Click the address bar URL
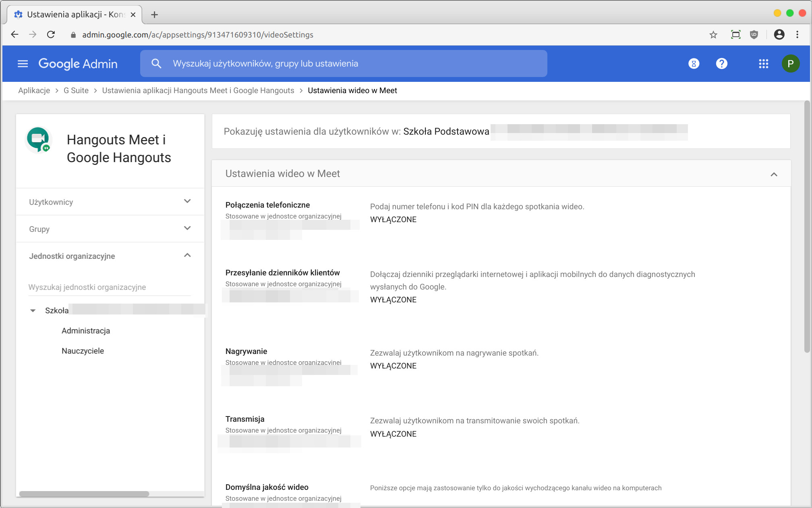This screenshot has height=508, width=812. pos(198,35)
